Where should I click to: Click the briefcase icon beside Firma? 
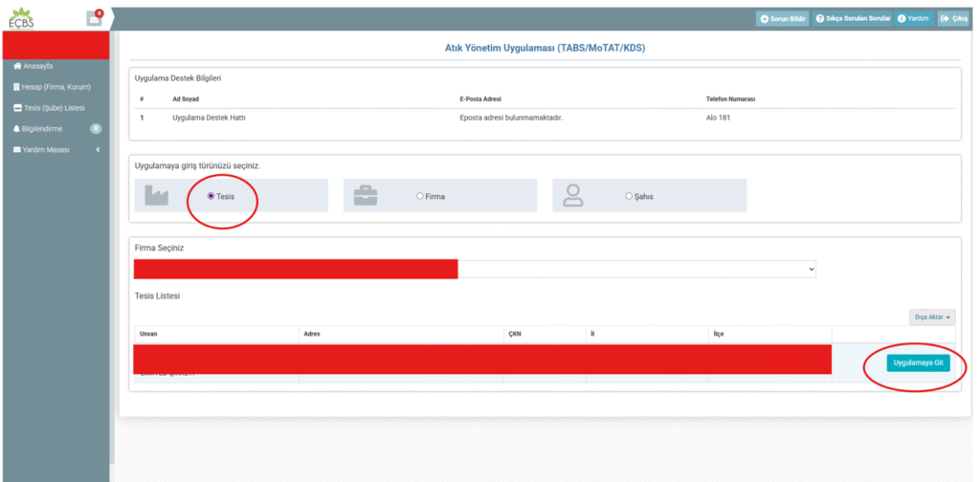[x=366, y=195]
